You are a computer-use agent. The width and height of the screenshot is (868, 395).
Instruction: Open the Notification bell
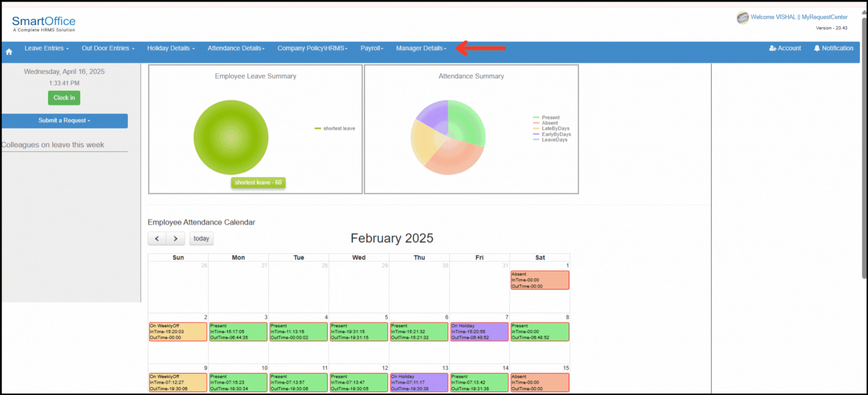point(833,48)
